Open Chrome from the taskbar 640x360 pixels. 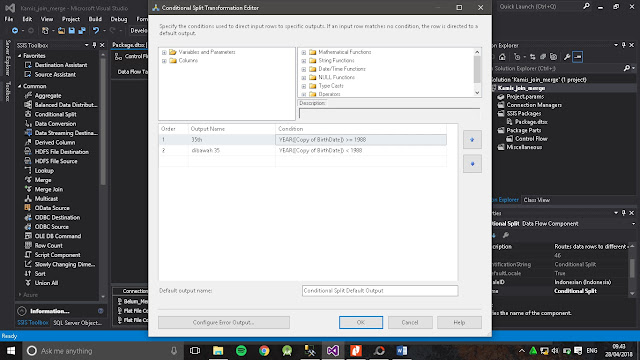[264, 351]
